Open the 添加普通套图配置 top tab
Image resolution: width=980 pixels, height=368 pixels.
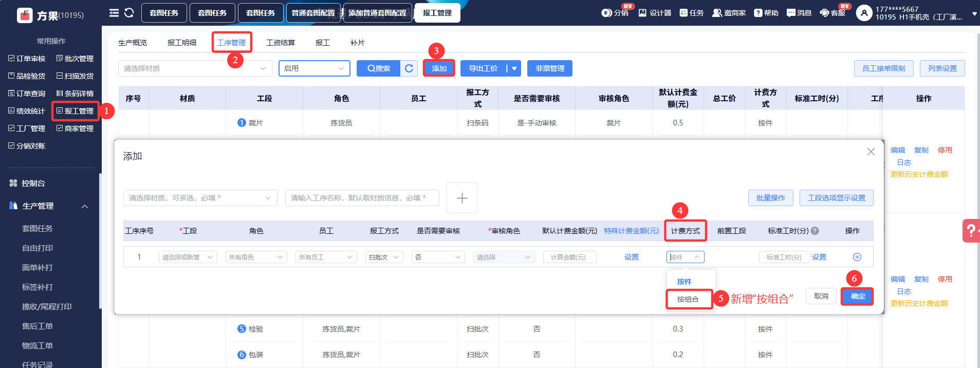pos(378,13)
